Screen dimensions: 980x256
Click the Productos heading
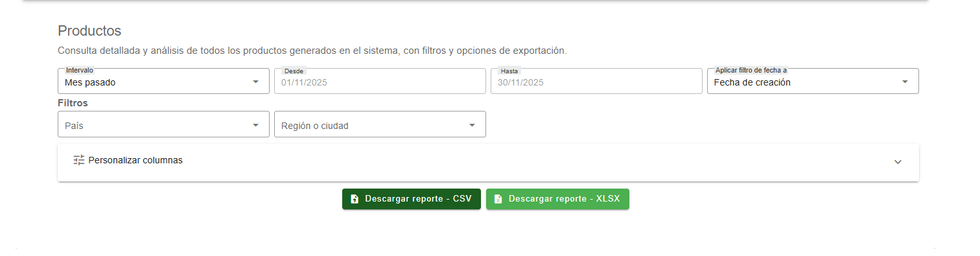(x=89, y=30)
